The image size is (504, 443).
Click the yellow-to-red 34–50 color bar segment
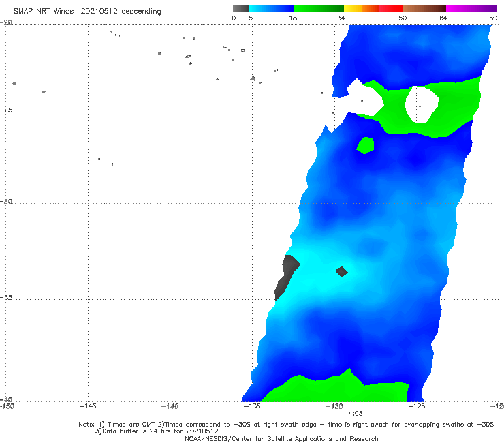point(373,8)
